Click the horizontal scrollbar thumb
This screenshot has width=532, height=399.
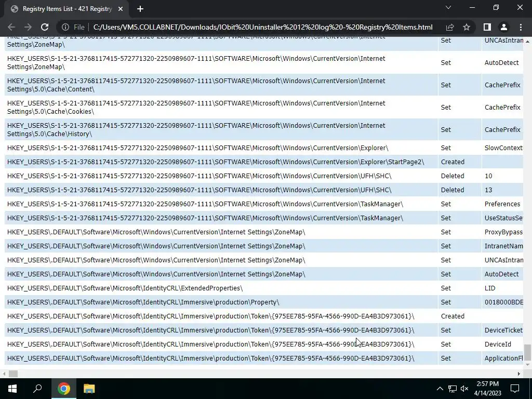13,374
